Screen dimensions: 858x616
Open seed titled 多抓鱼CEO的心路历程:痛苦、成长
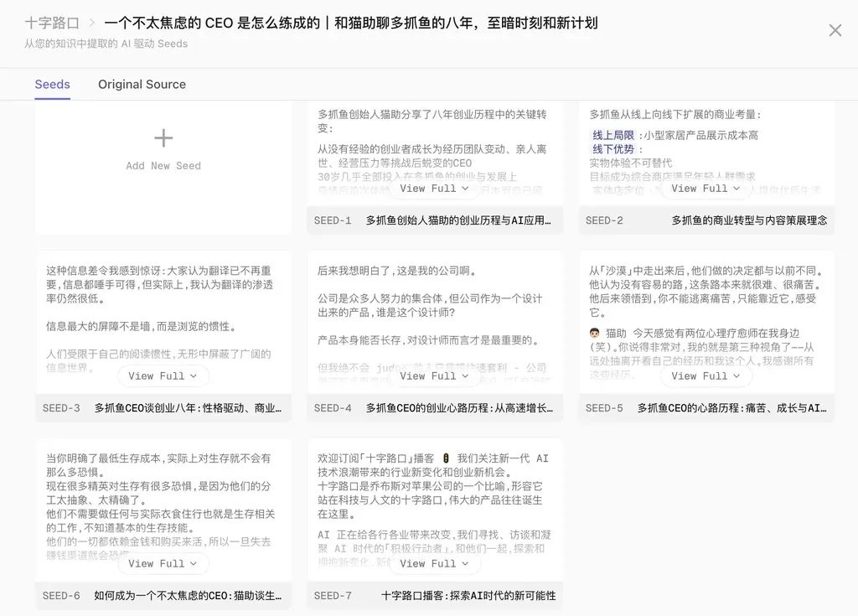pyautogui.click(x=731, y=408)
